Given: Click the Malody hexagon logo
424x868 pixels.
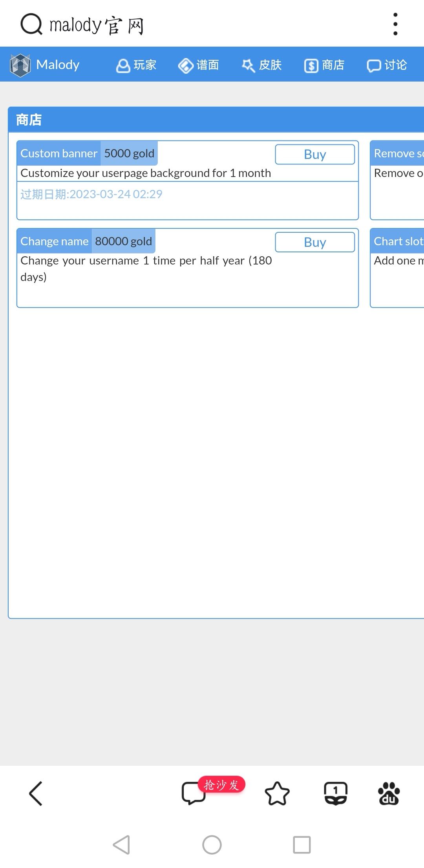Looking at the screenshot, I should (x=20, y=65).
